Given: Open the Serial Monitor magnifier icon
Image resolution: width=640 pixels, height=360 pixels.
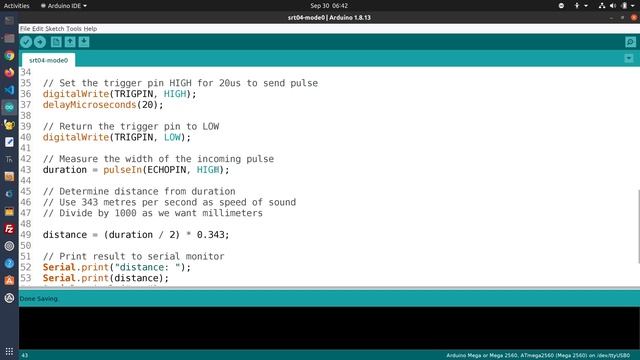Looking at the screenshot, I should pyautogui.click(x=630, y=42).
